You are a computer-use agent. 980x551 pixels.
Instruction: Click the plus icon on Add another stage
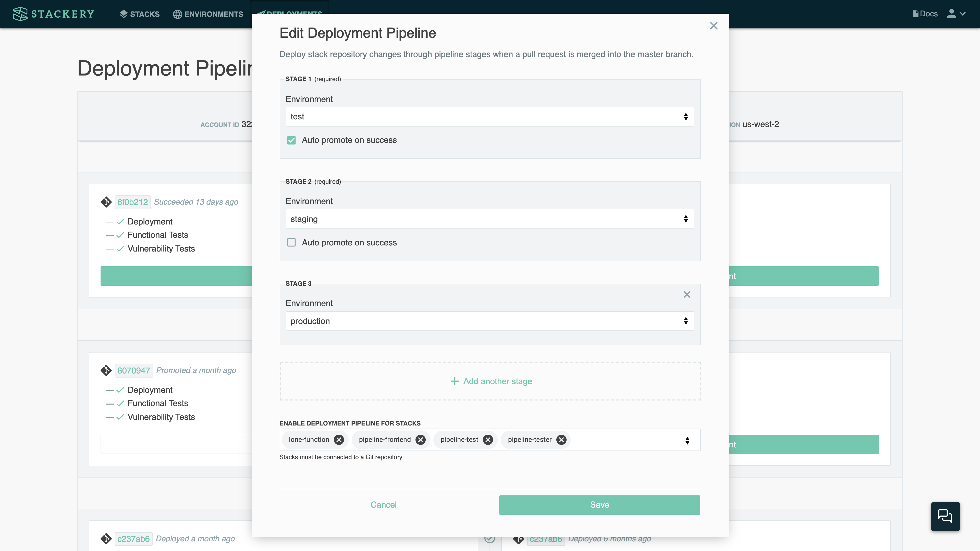coord(454,381)
